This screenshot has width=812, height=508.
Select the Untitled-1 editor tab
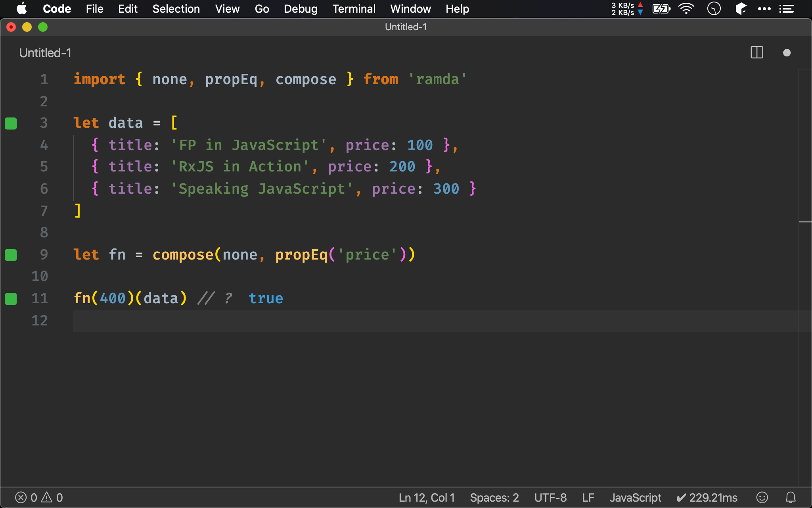click(x=45, y=53)
